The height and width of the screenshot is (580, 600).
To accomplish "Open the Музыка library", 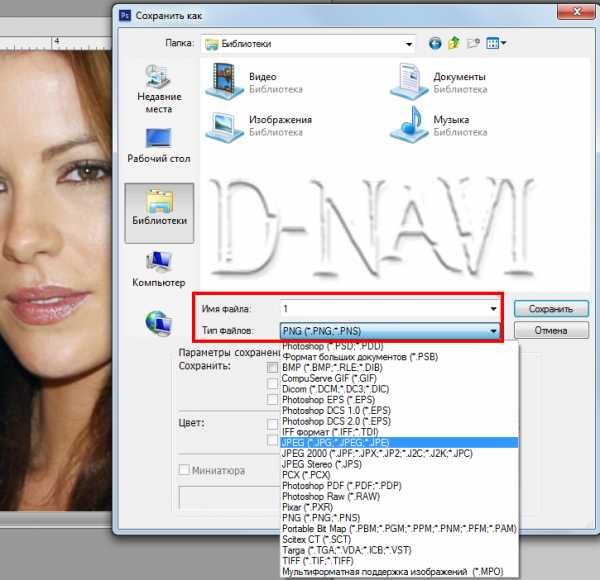I will coord(439,125).
